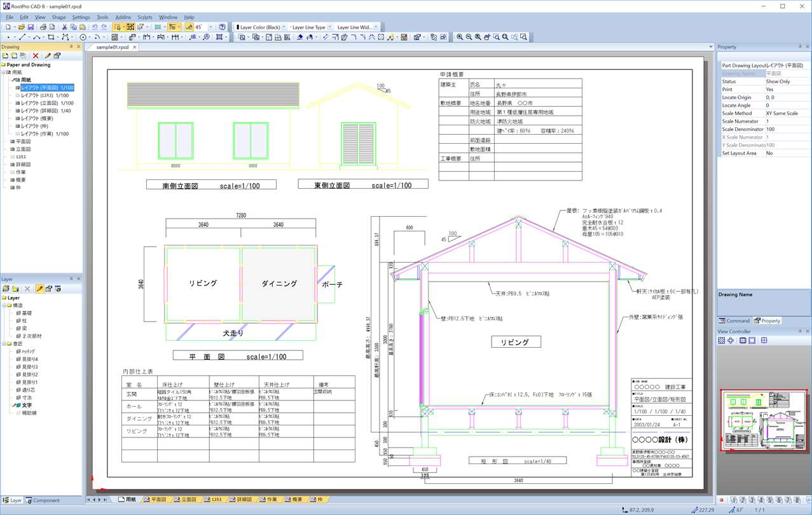Open Help via the question mark icon

222,27
